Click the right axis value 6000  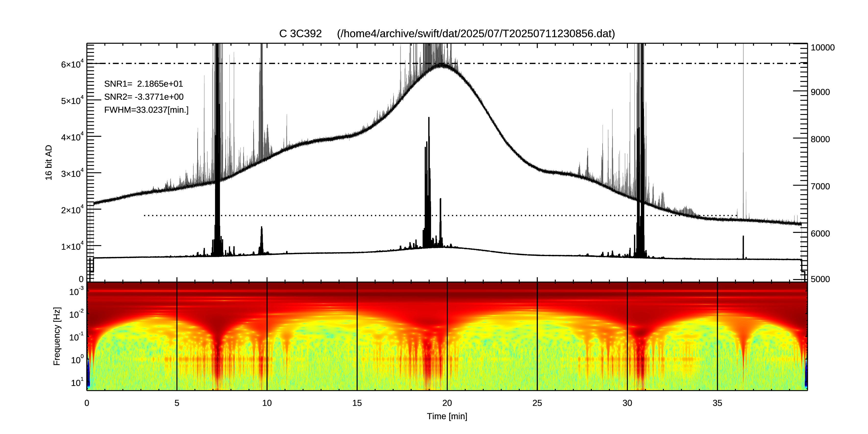pos(820,234)
